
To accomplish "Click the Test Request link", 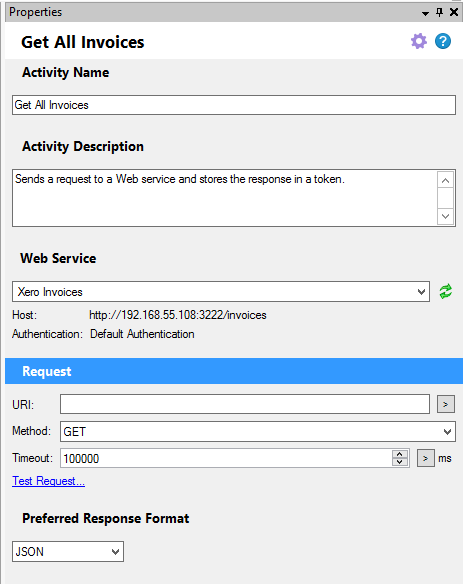I will (48, 481).
